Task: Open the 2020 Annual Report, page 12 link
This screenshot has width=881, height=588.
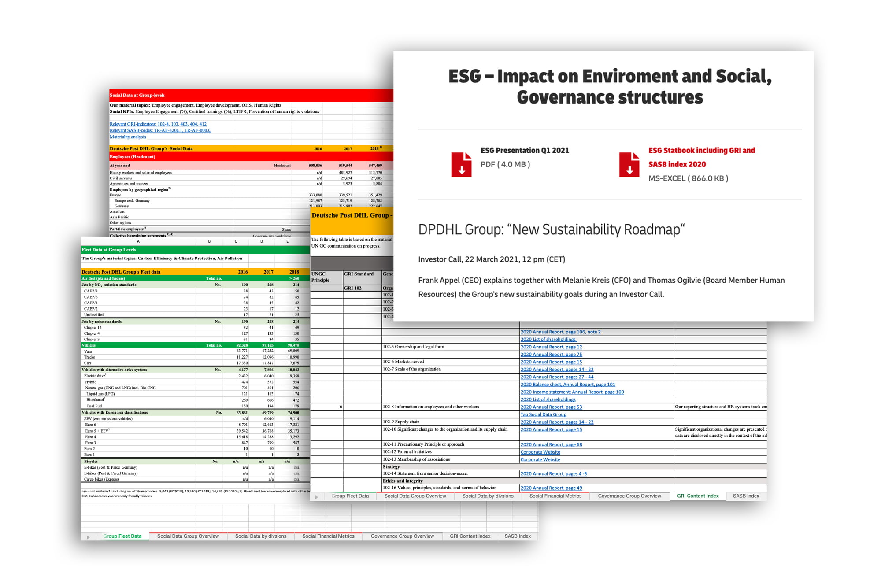Action: (x=551, y=347)
